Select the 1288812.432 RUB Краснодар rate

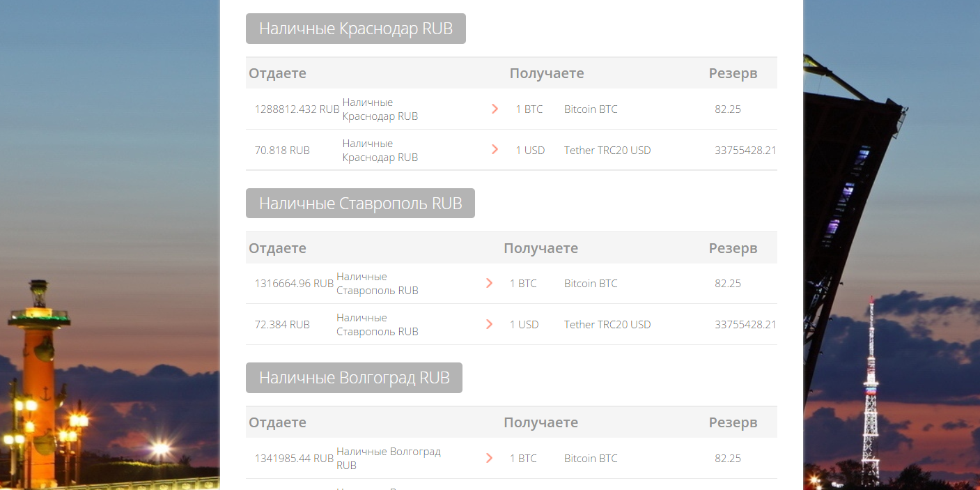pos(297,109)
